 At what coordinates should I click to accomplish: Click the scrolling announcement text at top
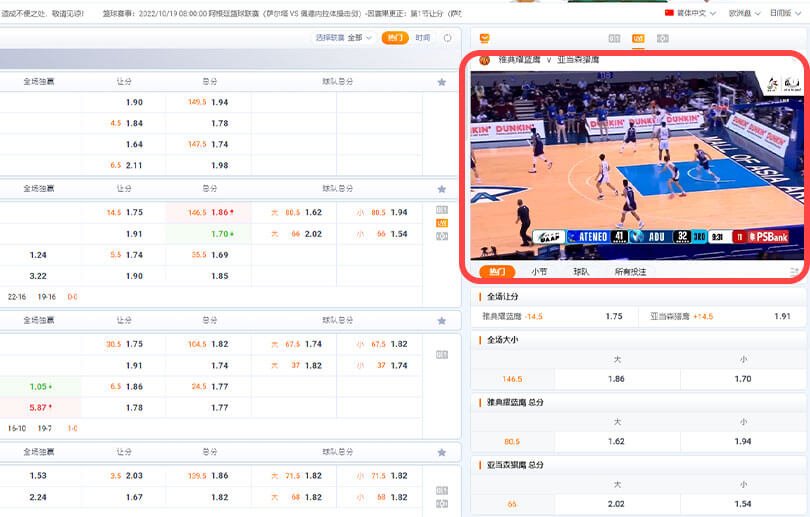tap(231, 13)
